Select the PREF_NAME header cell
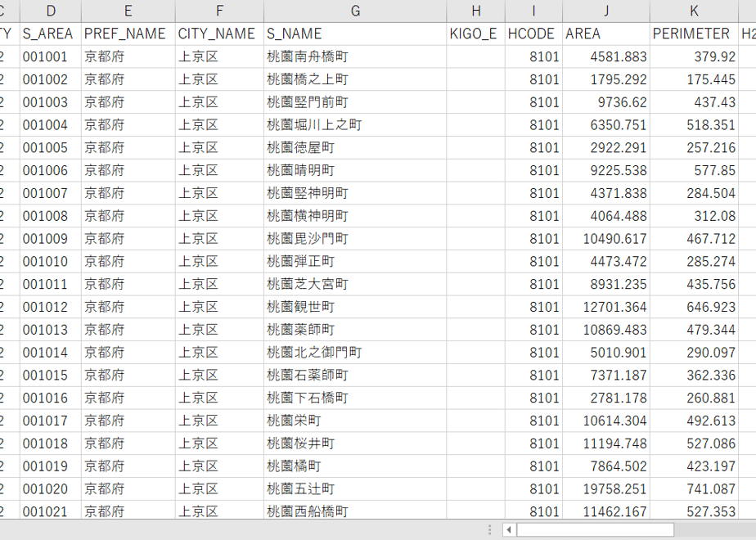Viewport: 756px width, 540px height. (128, 34)
